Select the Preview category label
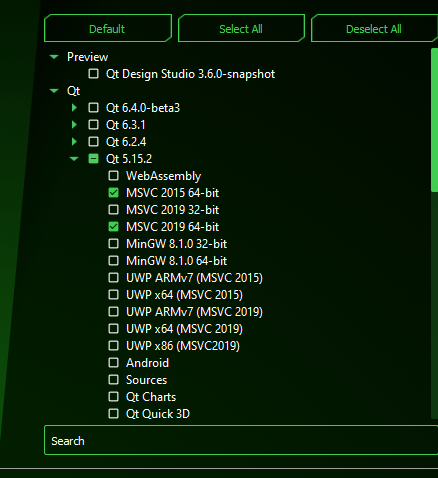438x478 pixels. [x=87, y=57]
